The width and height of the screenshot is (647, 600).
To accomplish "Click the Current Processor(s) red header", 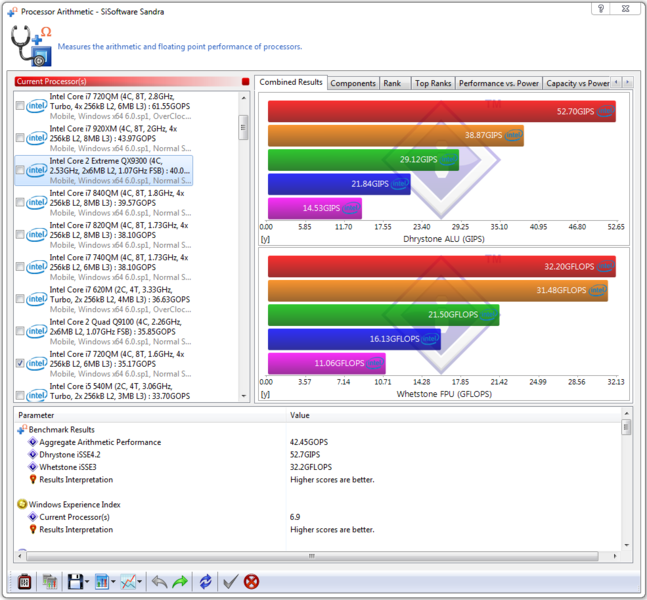I will 128,81.
